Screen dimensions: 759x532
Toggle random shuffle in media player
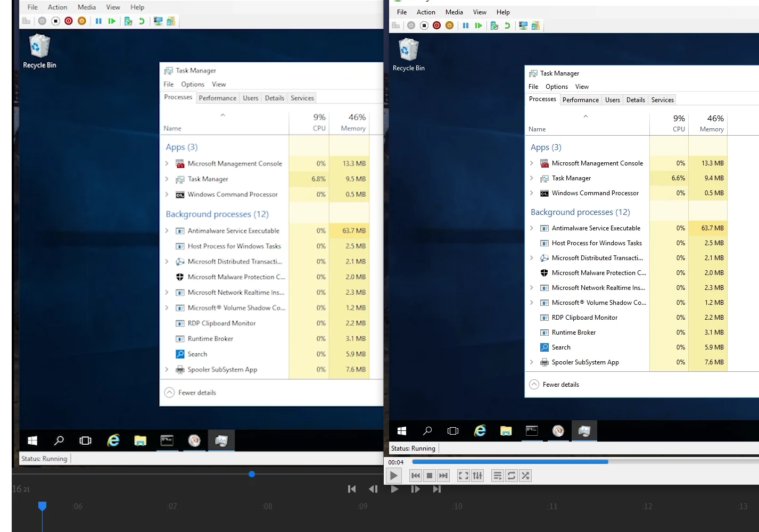525,476
